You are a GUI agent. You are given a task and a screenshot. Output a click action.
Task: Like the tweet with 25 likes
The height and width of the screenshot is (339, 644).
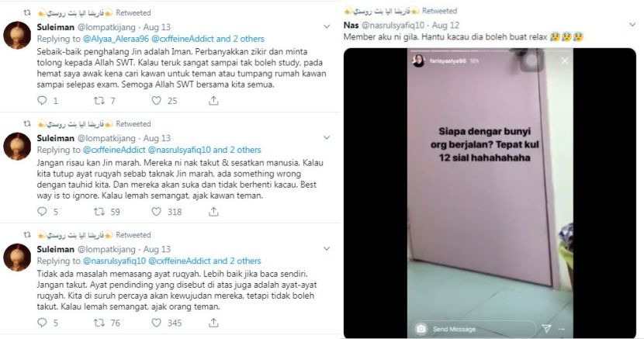click(x=157, y=100)
